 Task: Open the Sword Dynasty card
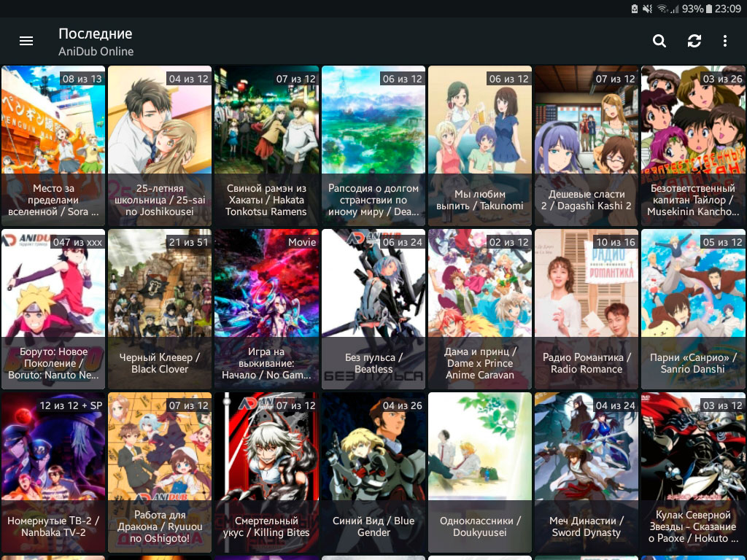(587, 472)
